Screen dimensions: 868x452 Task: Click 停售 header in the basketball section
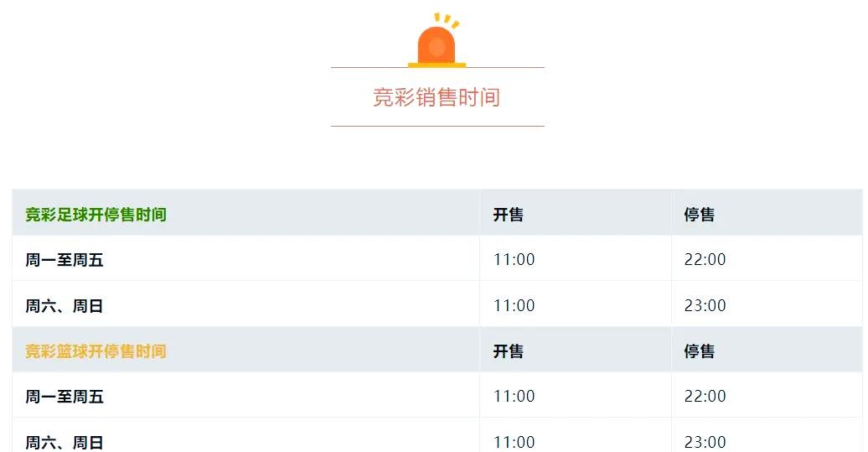click(699, 351)
